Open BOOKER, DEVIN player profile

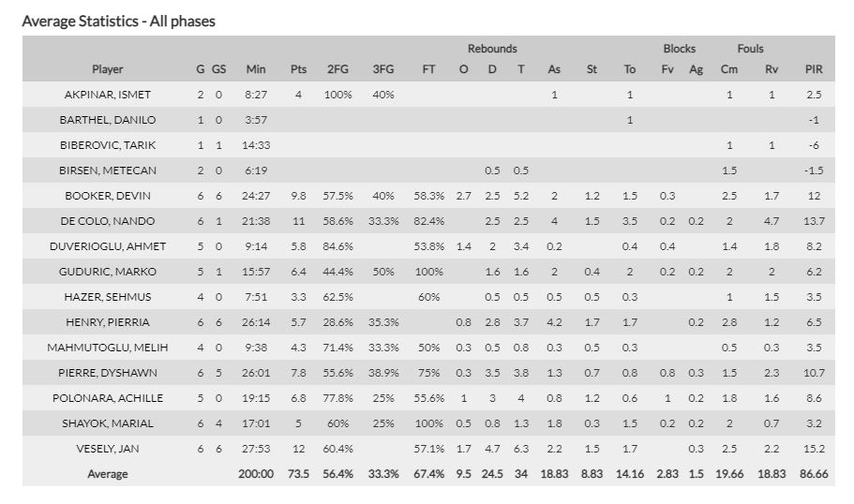(108, 196)
